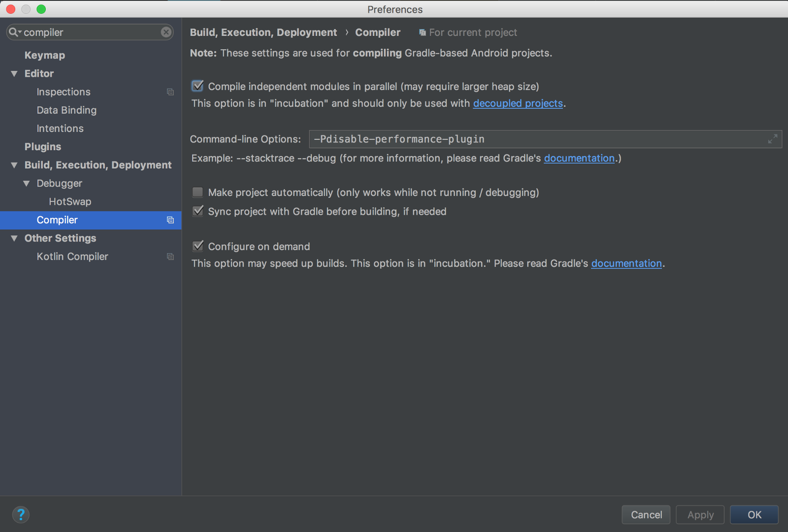
Task: Enable Make project automatically checkbox
Action: [x=197, y=192]
